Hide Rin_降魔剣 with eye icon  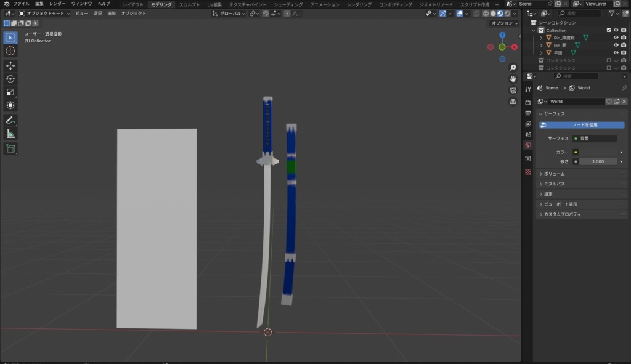point(616,38)
